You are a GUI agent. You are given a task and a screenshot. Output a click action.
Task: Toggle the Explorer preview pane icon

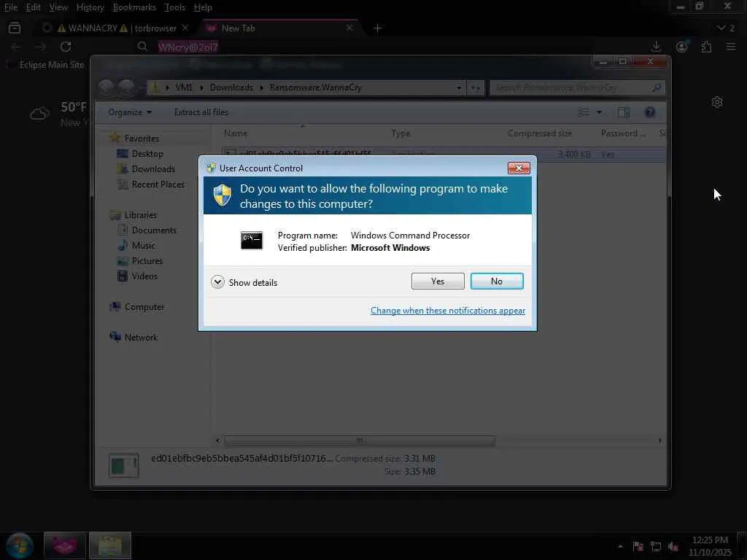click(x=624, y=112)
